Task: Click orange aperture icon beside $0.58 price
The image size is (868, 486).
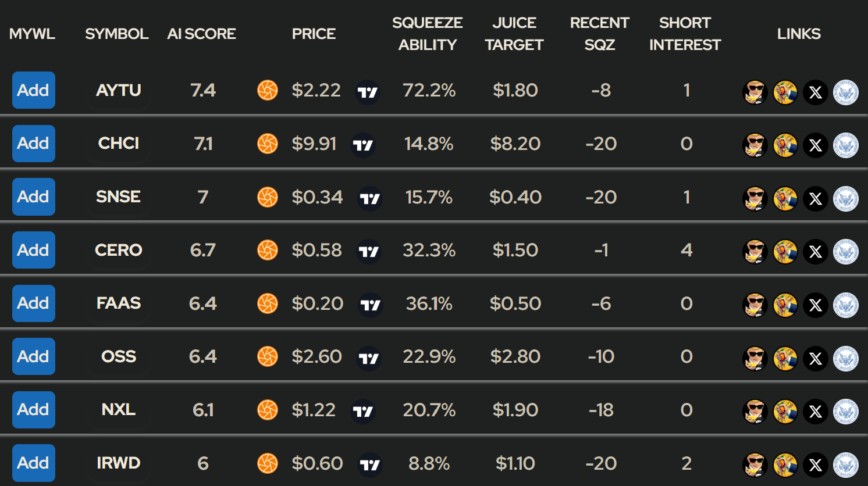Action: (x=268, y=250)
